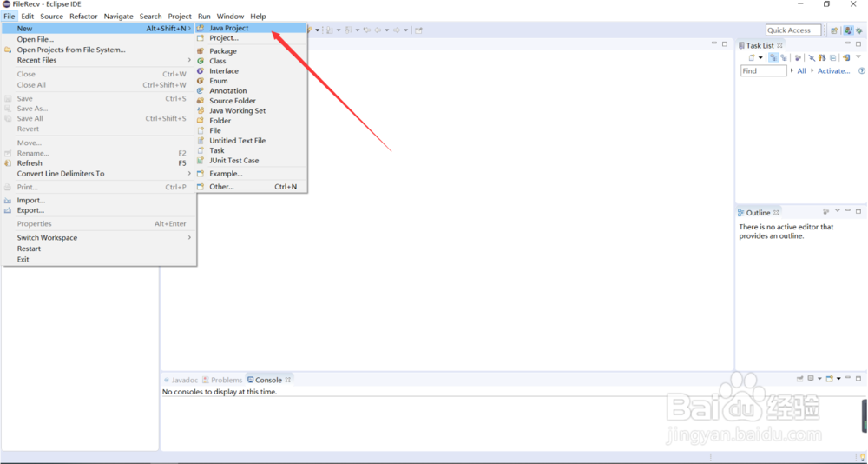The height and width of the screenshot is (464, 868).
Task: Select Folder in the New submenu
Action: (250, 121)
